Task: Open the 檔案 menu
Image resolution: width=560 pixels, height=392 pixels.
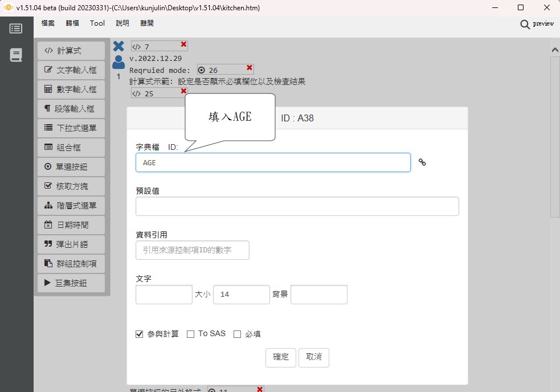Action: 48,23
